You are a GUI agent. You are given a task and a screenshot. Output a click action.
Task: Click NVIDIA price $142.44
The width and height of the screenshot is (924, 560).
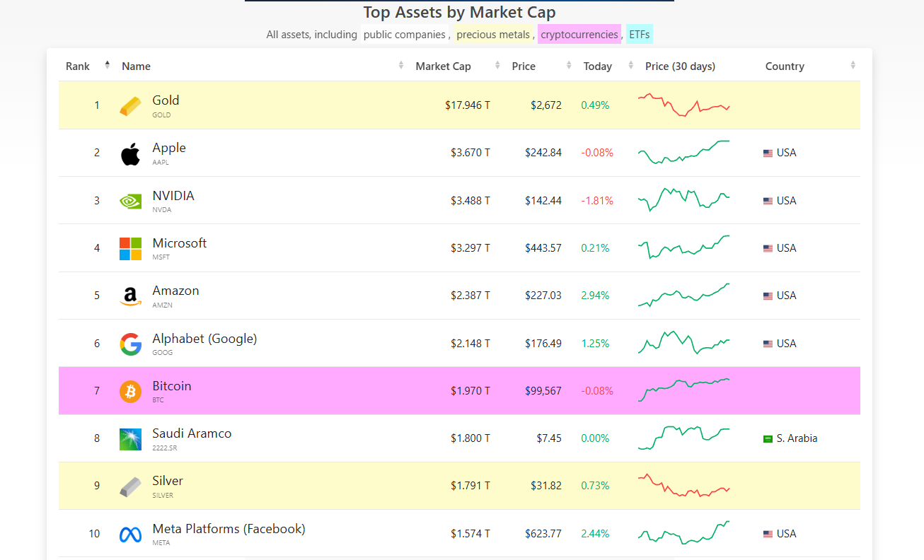click(x=543, y=201)
